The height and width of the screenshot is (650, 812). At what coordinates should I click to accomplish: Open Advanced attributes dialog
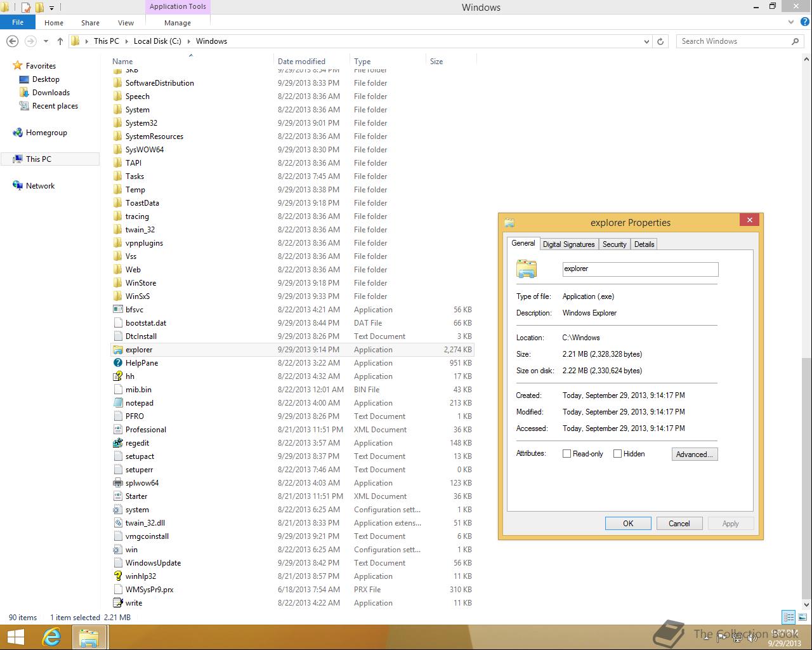tap(695, 454)
